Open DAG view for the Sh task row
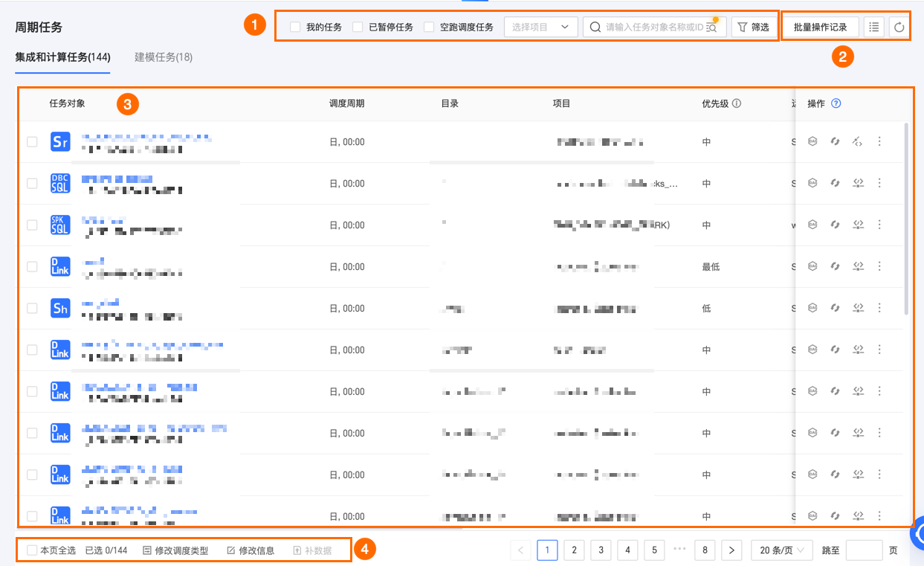 (812, 308)
